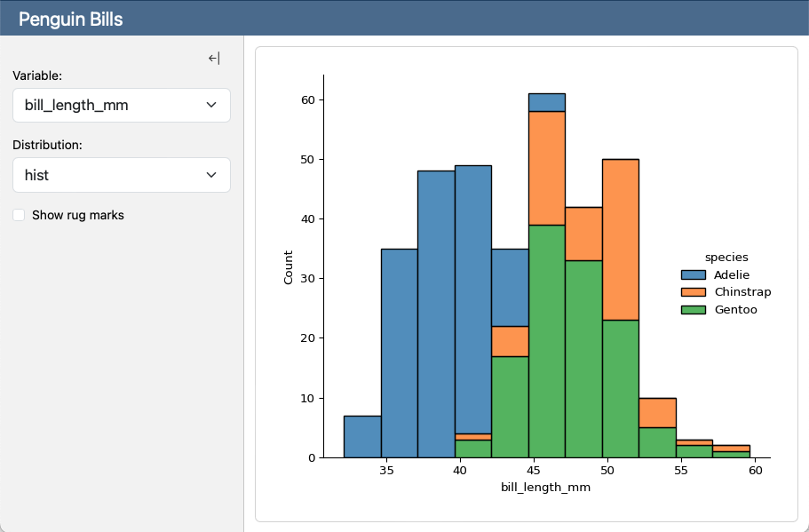Open the hist distribution selector
The width and height of the screenshot is (809, 532).
[121, 175]
